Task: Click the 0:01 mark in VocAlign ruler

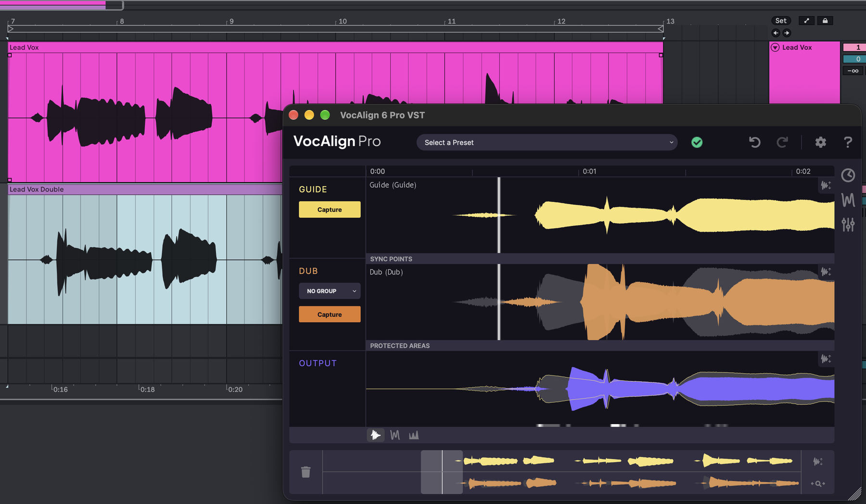Action: [x=589, y=171]
